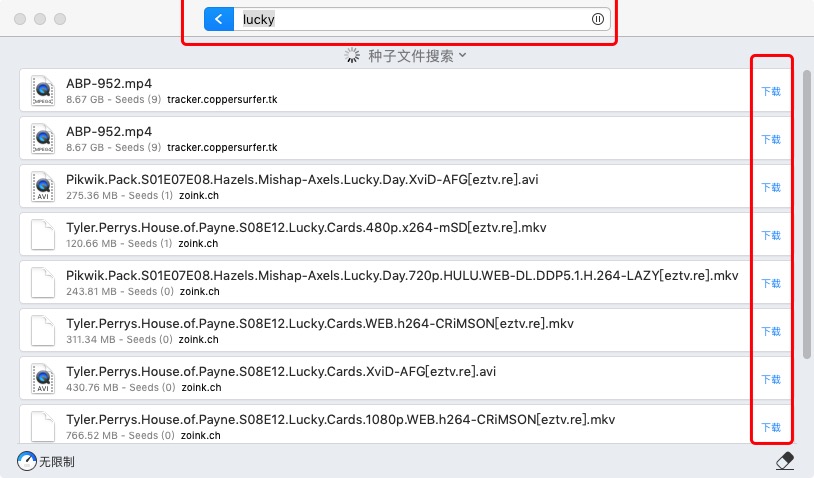This screenshot has height=478, width=814.
Task: Download Lucky.Cards.WEB.h264-CRiMSON mkv
Action: pos(771,331)
